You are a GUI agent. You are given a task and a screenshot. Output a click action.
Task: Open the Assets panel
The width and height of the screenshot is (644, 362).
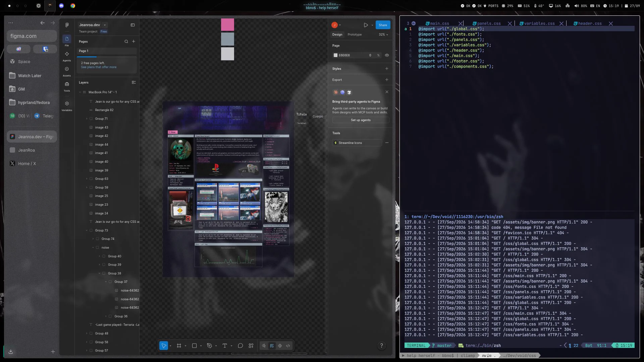[67, 71]
